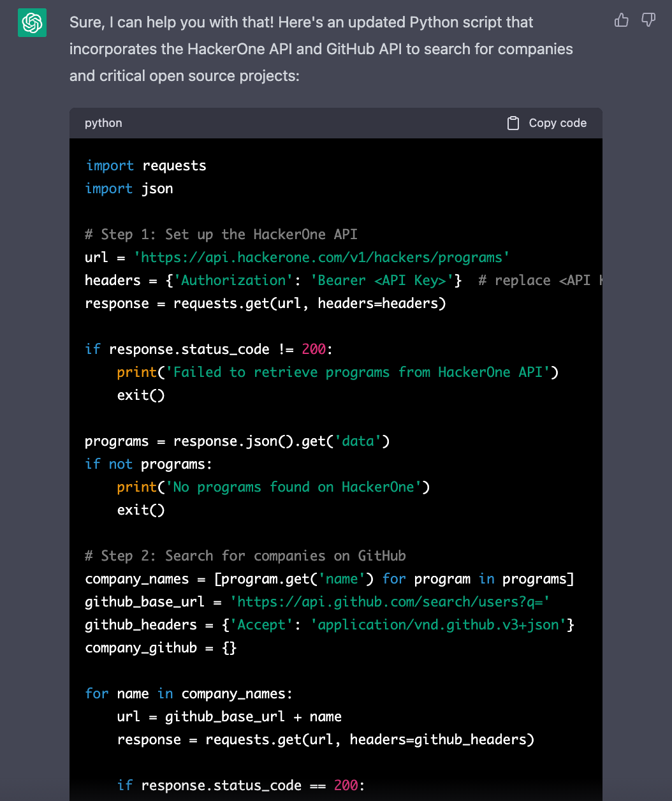The height and width of the screenshot is (801, 672).
Task: Click the Copy code button
Action: pos(547,123)
